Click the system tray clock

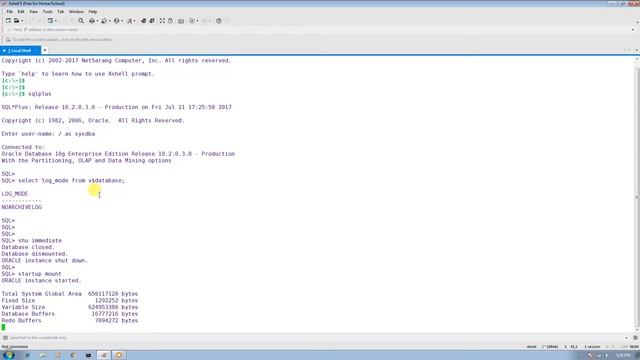point(623,355)
